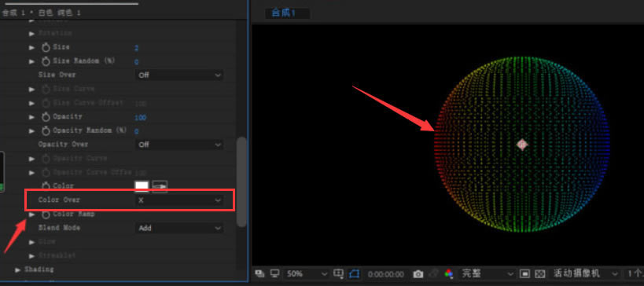Screen dimensions: 644x286
Task: Toggle the Opacity stopwatch
Action: click(x=46, y=117)
